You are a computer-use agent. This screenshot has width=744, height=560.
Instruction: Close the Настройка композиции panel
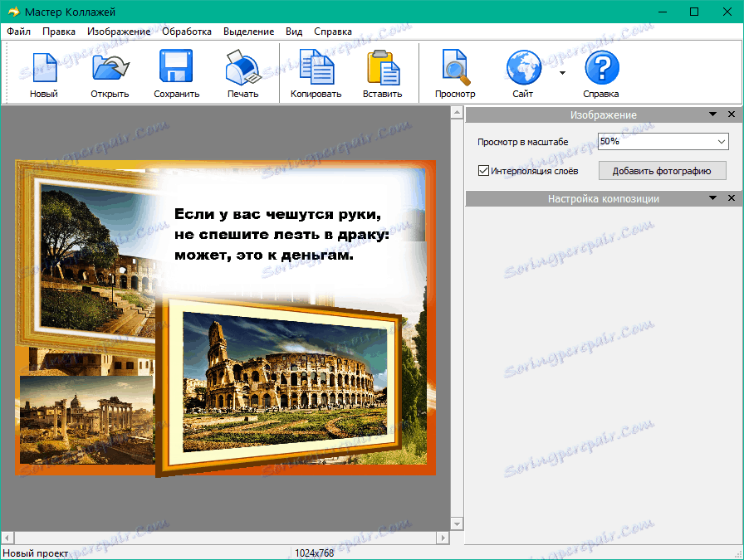[x=732, y=198]
